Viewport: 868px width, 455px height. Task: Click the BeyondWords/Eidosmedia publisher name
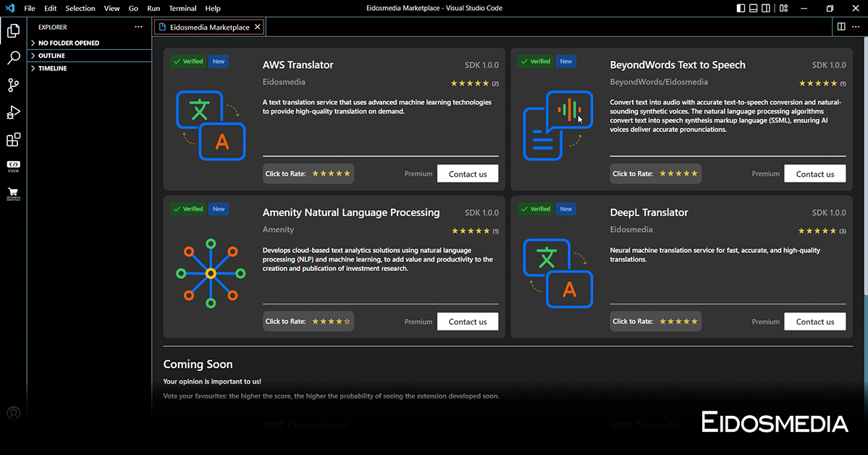(659, 82)
